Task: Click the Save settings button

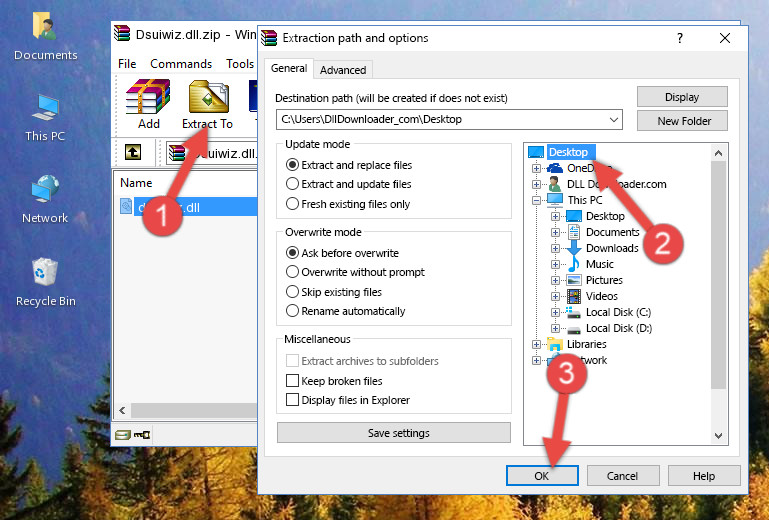Action: [x=393, y=433]
